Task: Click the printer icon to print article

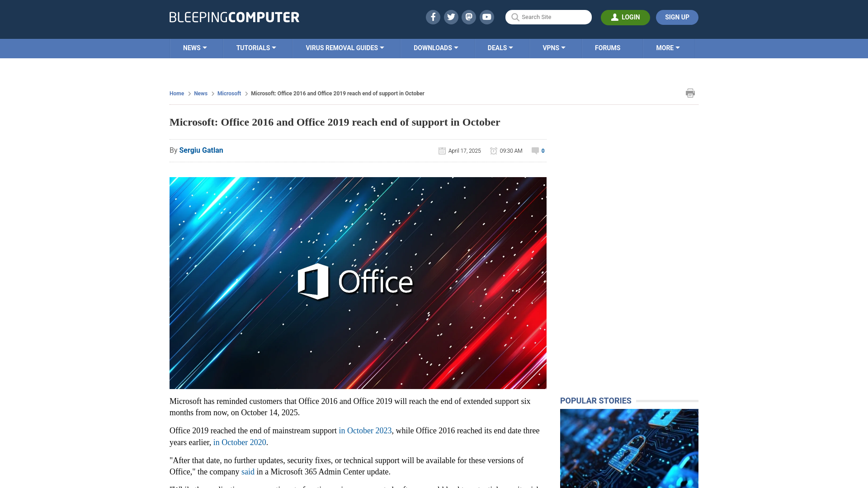Action: click(x=690, y=93)
